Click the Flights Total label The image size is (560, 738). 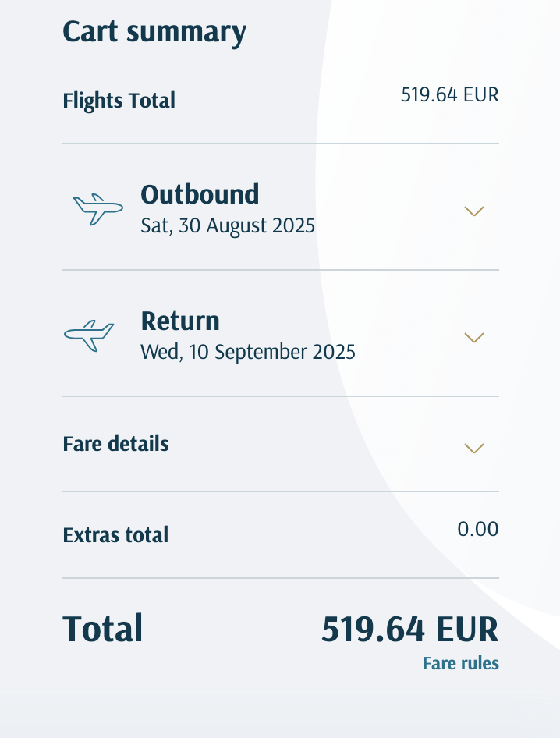(x=119, y=101)
